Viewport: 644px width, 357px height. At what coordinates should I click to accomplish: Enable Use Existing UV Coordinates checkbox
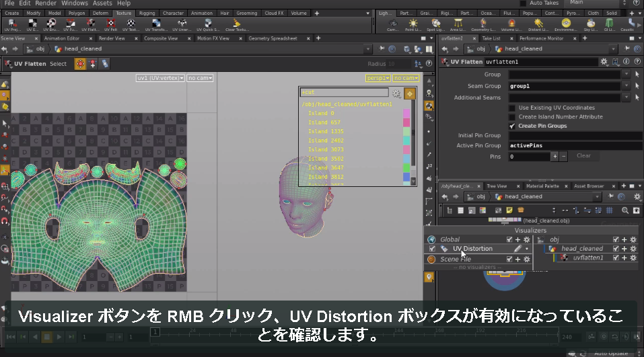tap(512, 108)
